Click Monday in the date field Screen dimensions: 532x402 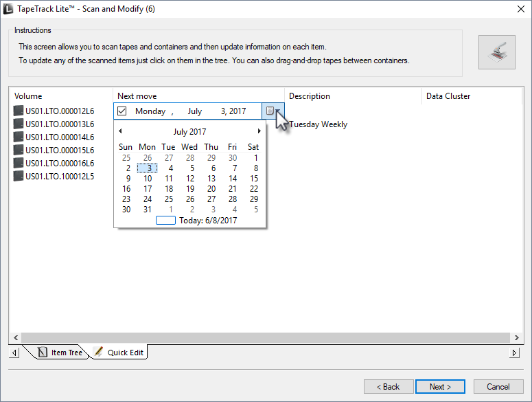(x=150, y=111)
